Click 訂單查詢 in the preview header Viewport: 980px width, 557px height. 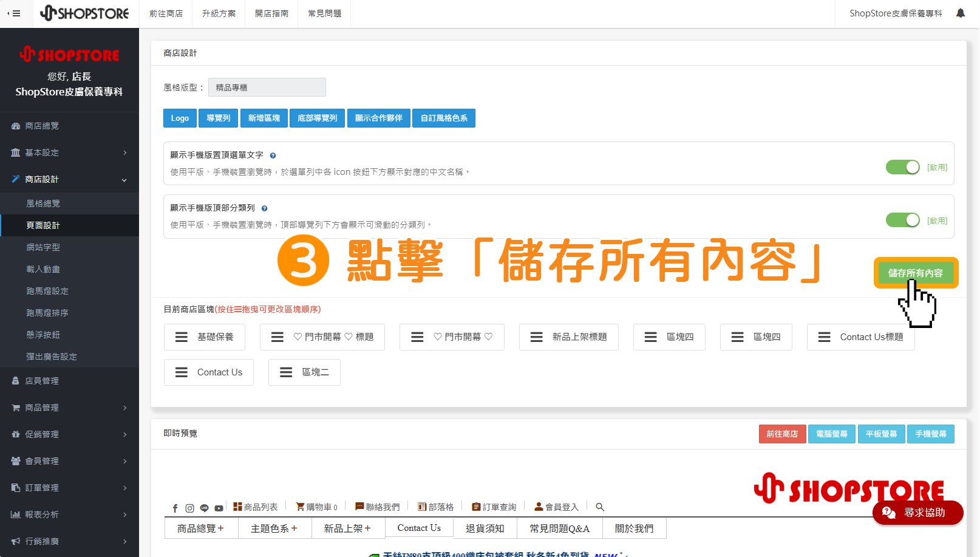tap(494, 507)
